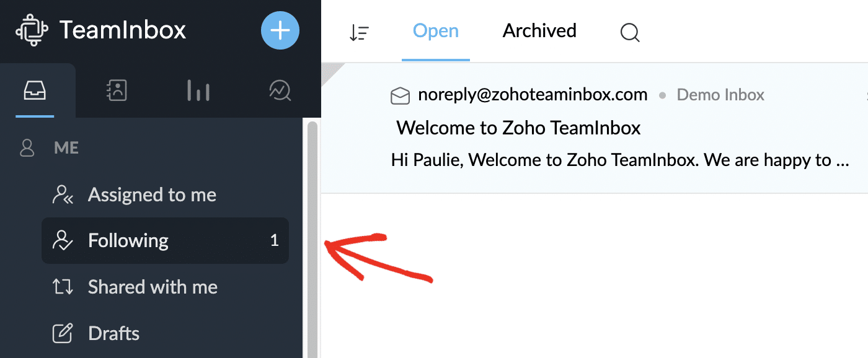Viewport: 868px width, 358px height.
Task: Click the sort order icon
Action: [x=359, y=32]
